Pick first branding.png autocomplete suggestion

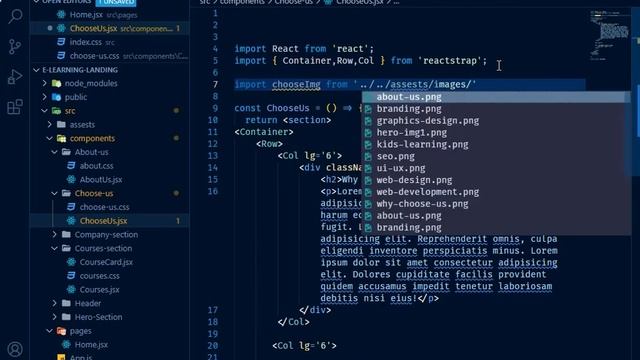coord(496,109)
